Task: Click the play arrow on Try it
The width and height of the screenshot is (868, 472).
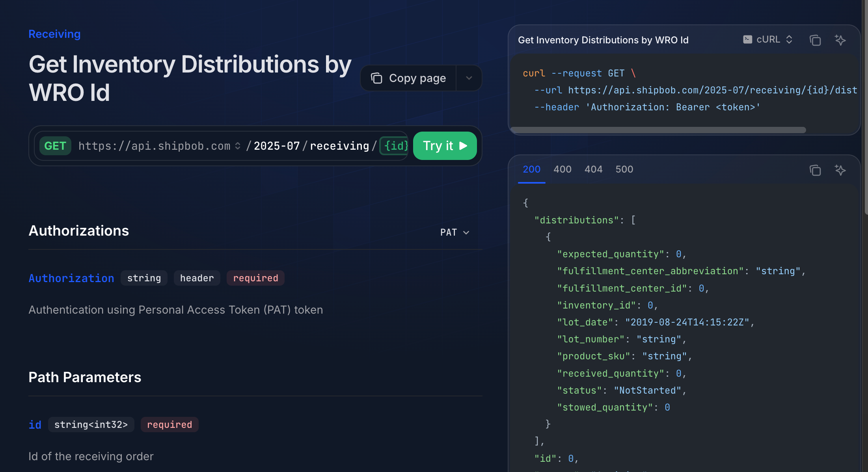Action: click(x=464, y=146)
